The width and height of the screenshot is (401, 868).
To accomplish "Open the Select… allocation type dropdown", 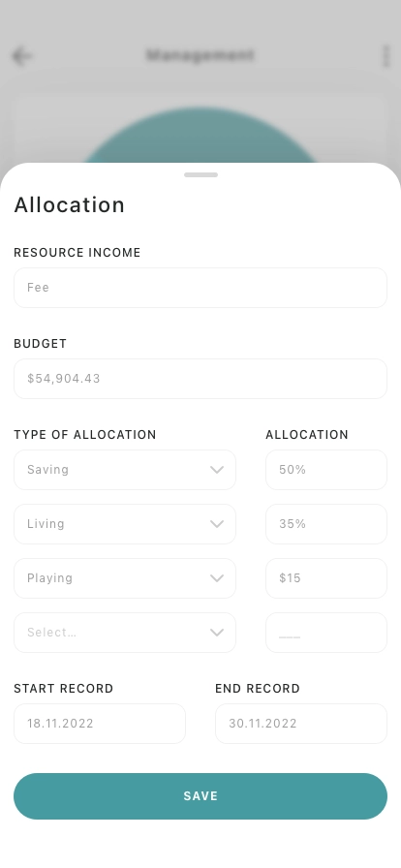I will coord(125,633).
